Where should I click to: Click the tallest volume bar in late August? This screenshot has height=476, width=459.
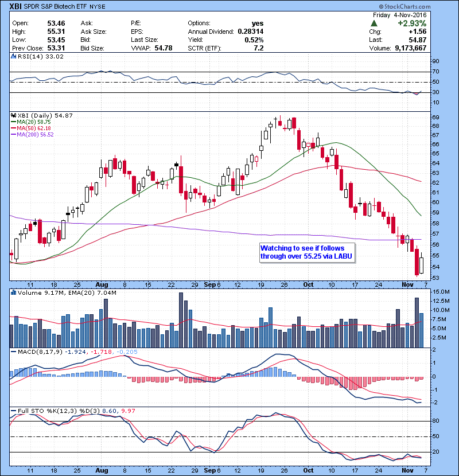tap(181, 320)
